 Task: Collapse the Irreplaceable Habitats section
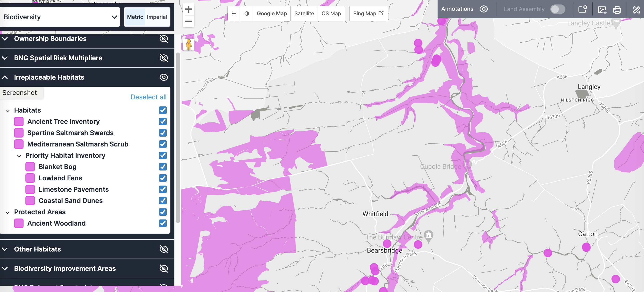coord(5,77)
